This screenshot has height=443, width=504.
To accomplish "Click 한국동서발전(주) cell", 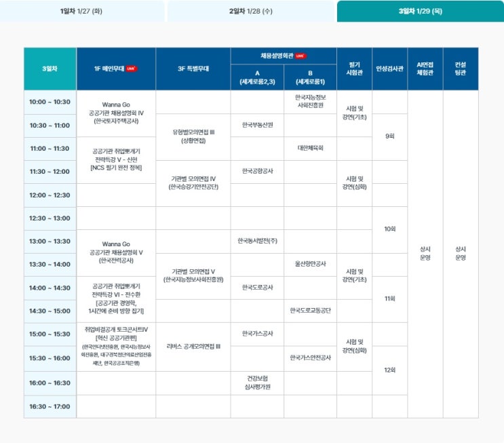I will (x=257, y=241).
